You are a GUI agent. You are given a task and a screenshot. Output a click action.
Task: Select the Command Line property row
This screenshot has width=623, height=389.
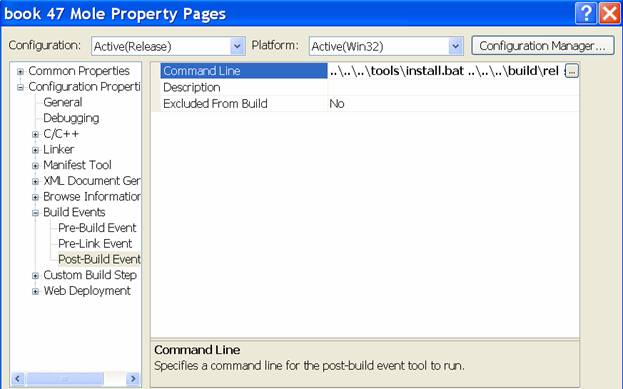pyautogui.click(x=244, y=71)
